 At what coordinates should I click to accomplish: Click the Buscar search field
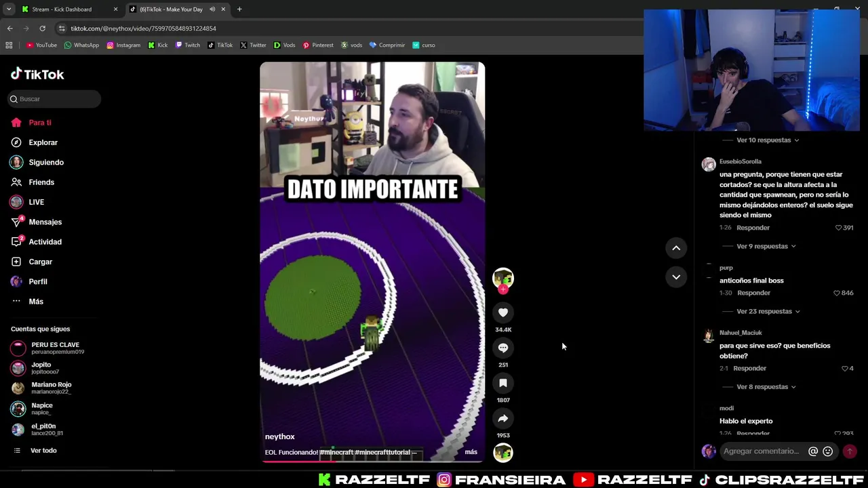coord(54,99)
